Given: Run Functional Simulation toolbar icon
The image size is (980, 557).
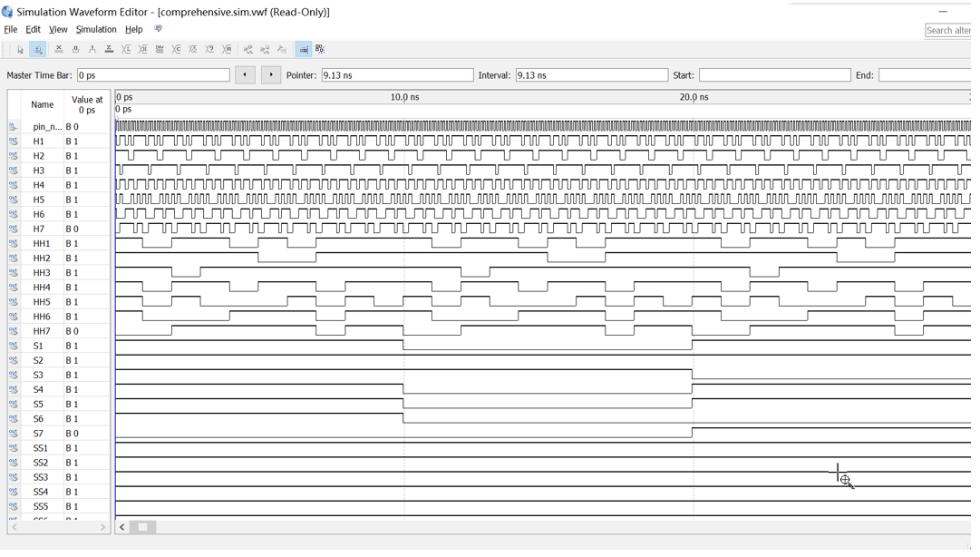Looking at the screenshot, I should [248, 49].
